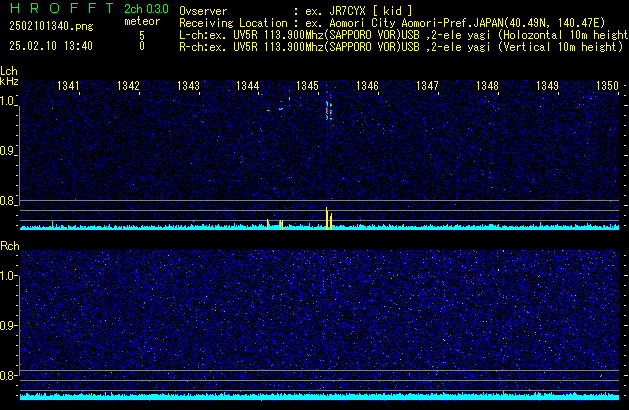Click the 1343 time marker
Viewport: 629px width, 410px height.
tap(188, 86)
